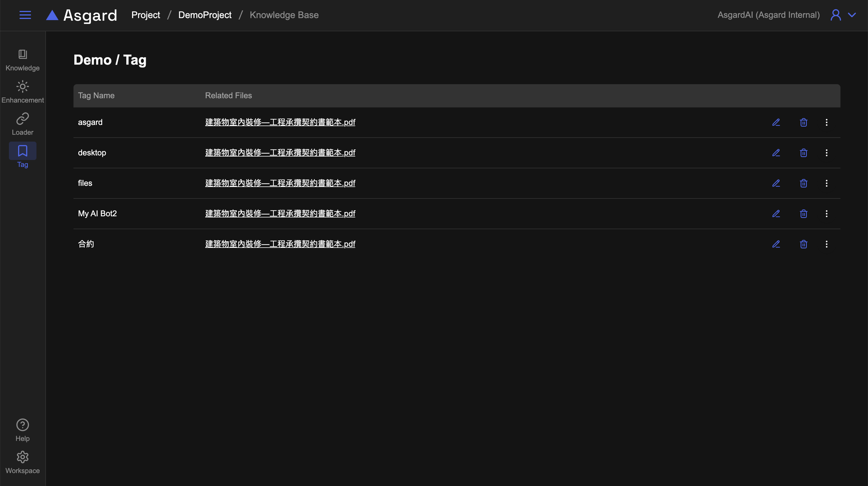Open more options for asgard tag
Image resolution: width=868 pixels, height=486 pixels.
826,122
